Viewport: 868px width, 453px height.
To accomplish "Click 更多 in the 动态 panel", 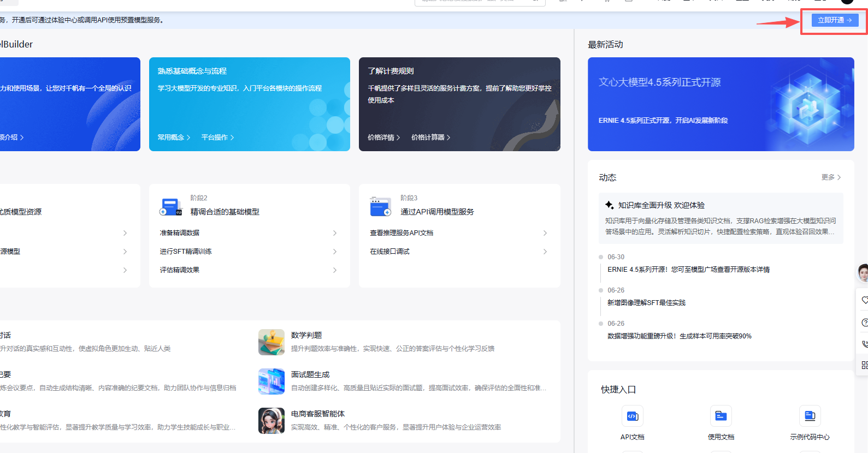I will tap(831, 177).
